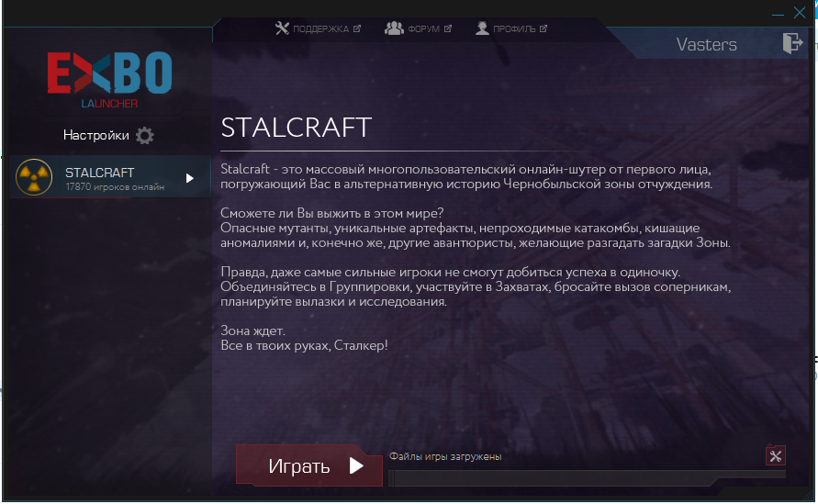Open the Профиль link

tap(511, 28)
